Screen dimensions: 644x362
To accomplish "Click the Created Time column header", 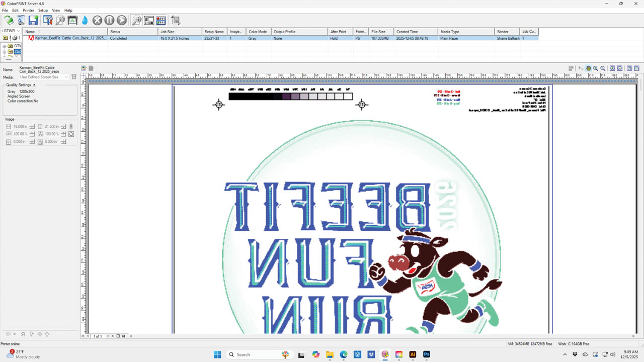I will (416, 32).
